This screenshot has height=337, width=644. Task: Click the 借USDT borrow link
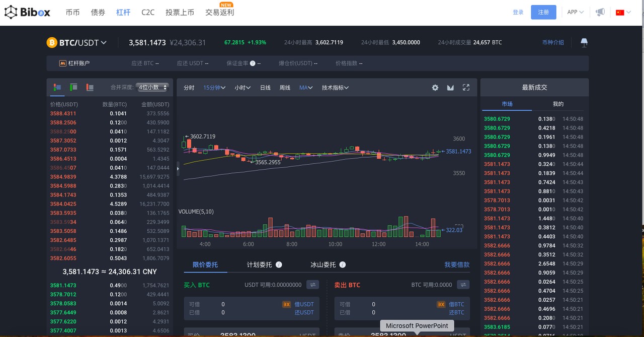pos(304,304)
